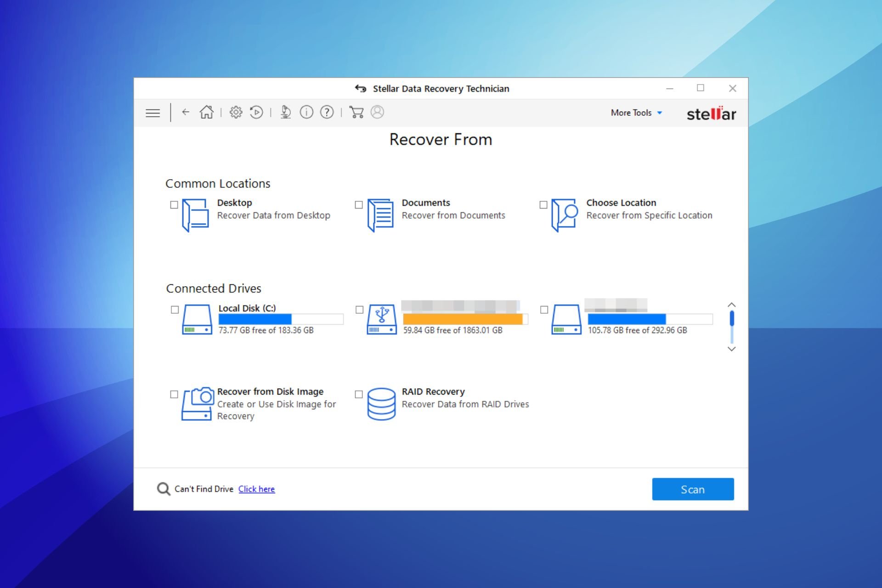Click the drives list up chevron
The height and width of the screenshot is (588, 882).
pos(732,305)
